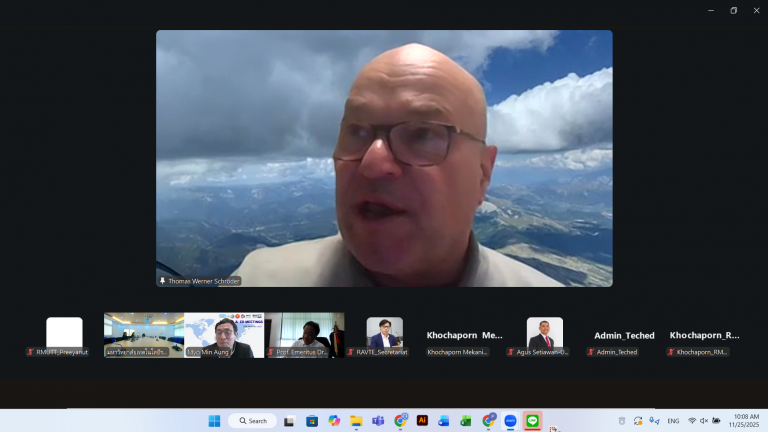
Task: Select Thomas Werner Schröder's main speaker video
Action: point(384,158)
